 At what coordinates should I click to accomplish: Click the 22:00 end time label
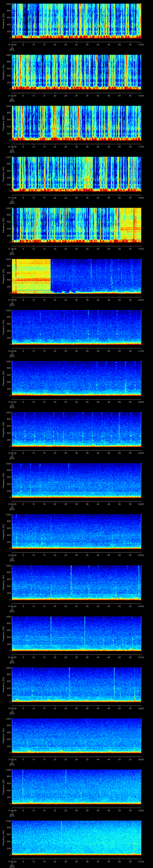[141, 402]
